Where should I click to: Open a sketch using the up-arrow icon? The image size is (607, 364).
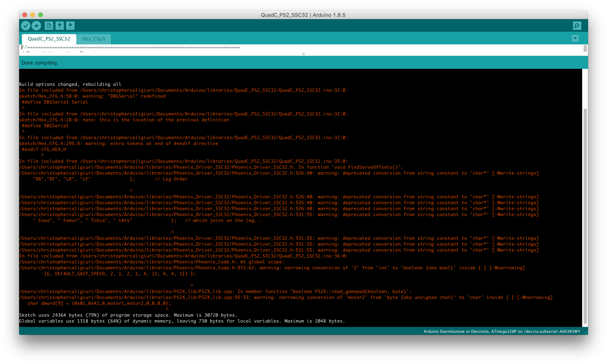click(x=59, y=25)
